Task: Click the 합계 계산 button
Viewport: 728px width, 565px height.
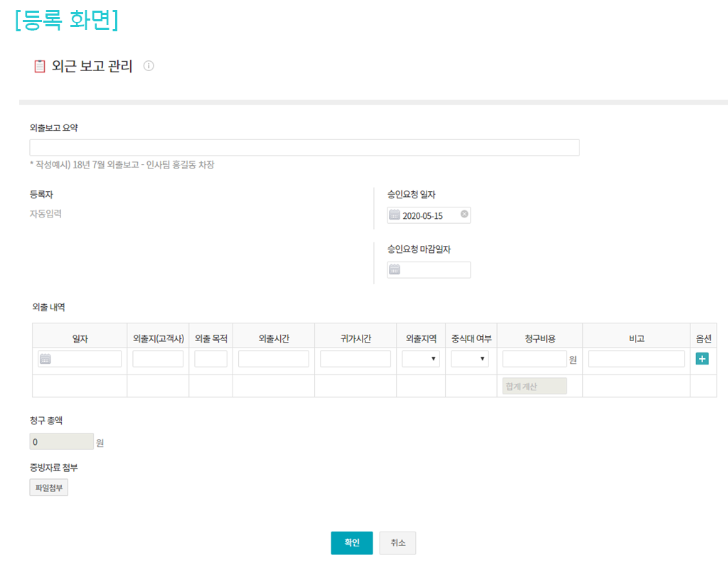Action: tap(535, 386)
